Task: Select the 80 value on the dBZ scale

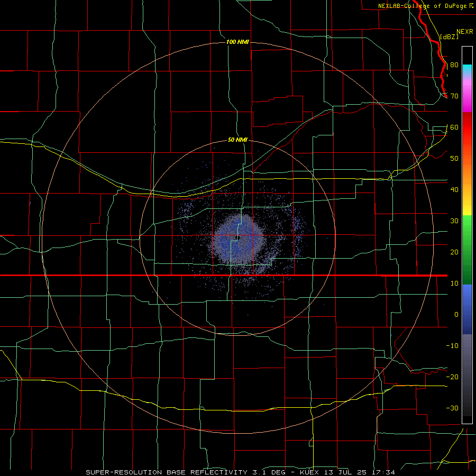Action: (454, 65)
